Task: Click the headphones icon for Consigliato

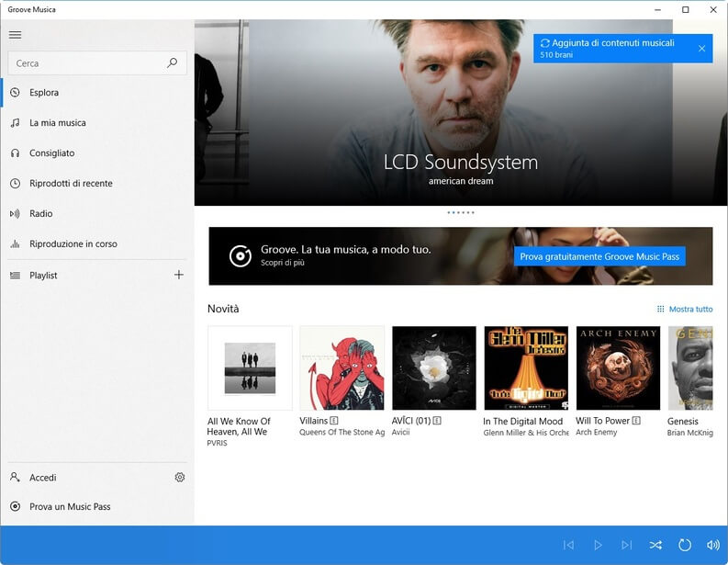Action: [16, 153]
